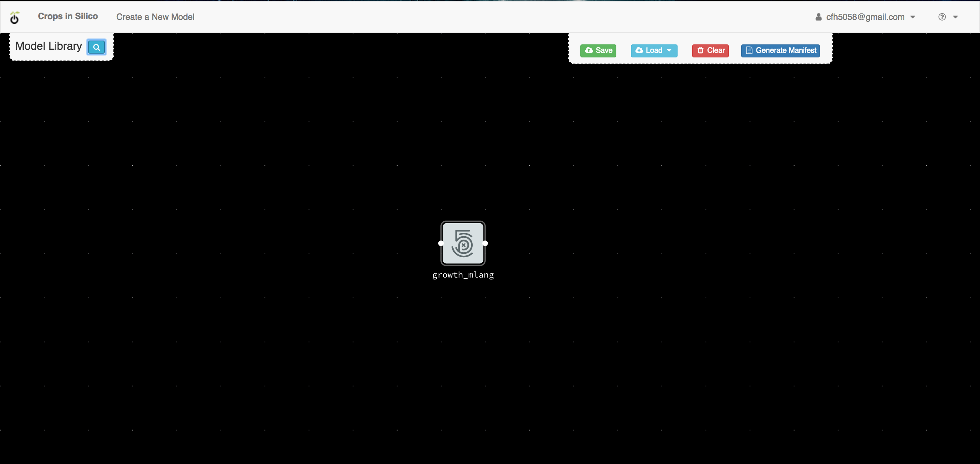Screen dimensions: 980x464
Task: Open the Model Library search
Action: pos(96,46)
